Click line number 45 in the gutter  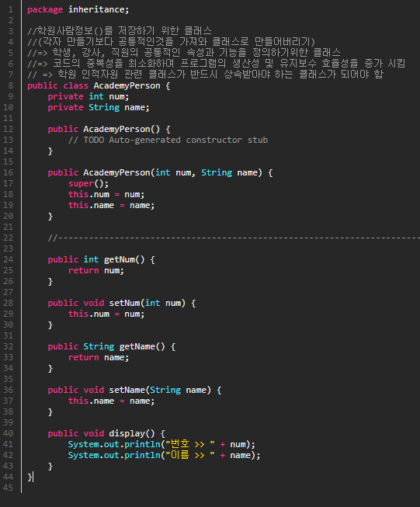click(x=8, y=488)
